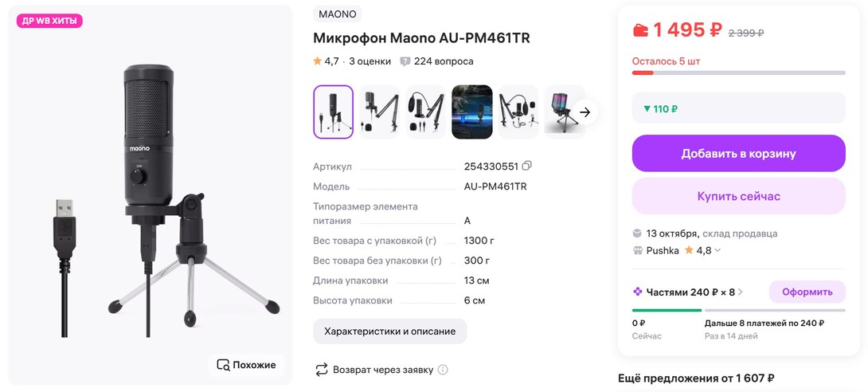The width and height of the screenshot is (868, 392).
Task: Select the dark blue scene thumbnail
Action: coord(472,112)
